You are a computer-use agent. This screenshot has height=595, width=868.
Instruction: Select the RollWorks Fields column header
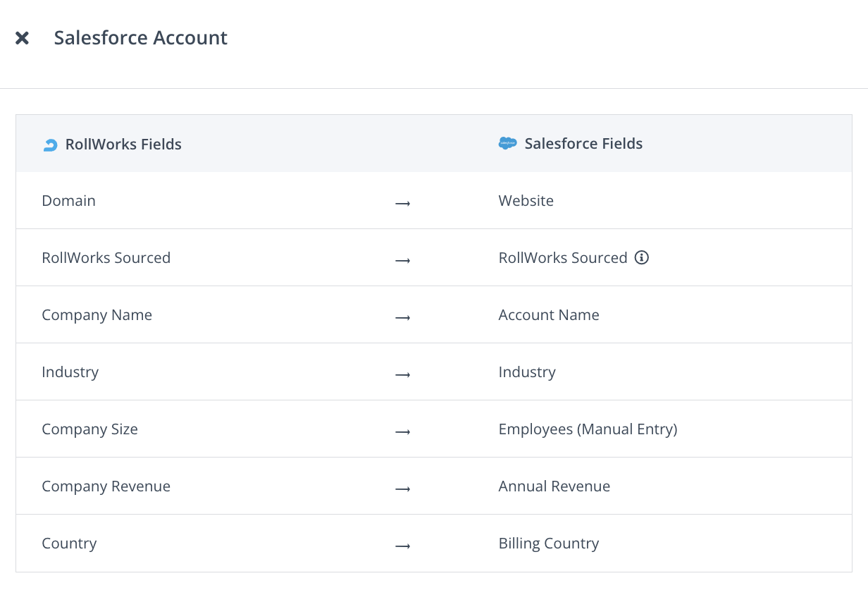pyautogui.click(x=123, y=145)
